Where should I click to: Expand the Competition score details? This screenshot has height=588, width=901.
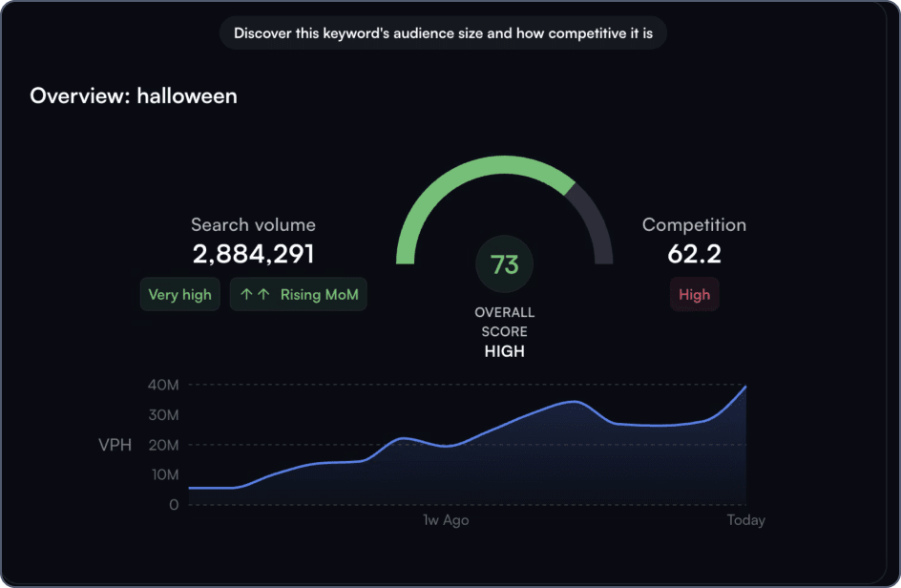694,255
